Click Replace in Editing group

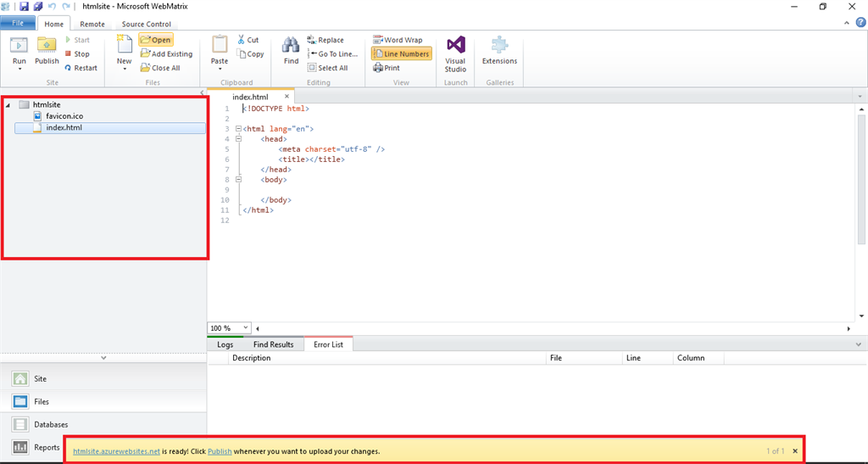(325, 40)
